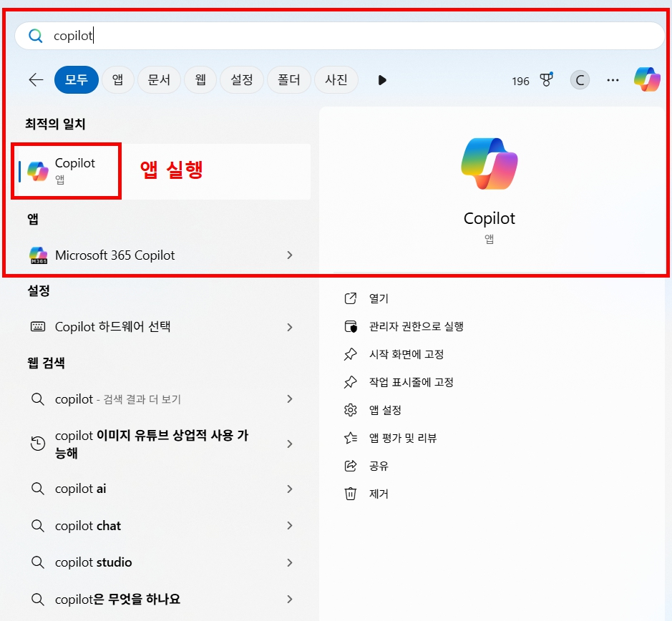Expand Microsoft 365 Copilot result chevron

tap(290, 255)
